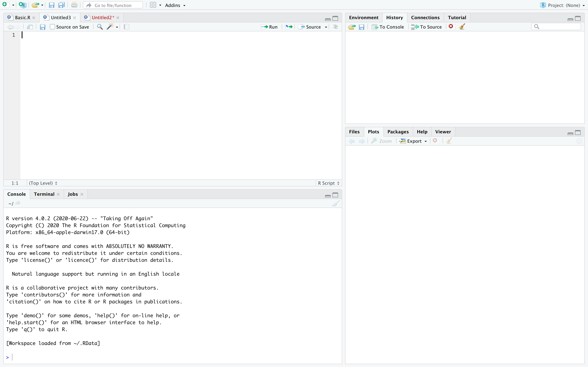Click the Find/Replace magnifier in editor toolbar
This screenshot has height=367, width=588.
[100, 27]
